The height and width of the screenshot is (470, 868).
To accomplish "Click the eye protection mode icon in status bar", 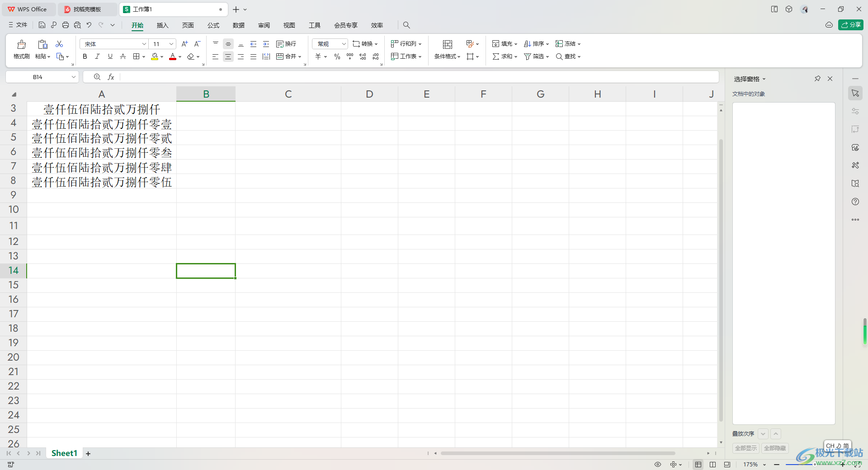I will point(658,465).
